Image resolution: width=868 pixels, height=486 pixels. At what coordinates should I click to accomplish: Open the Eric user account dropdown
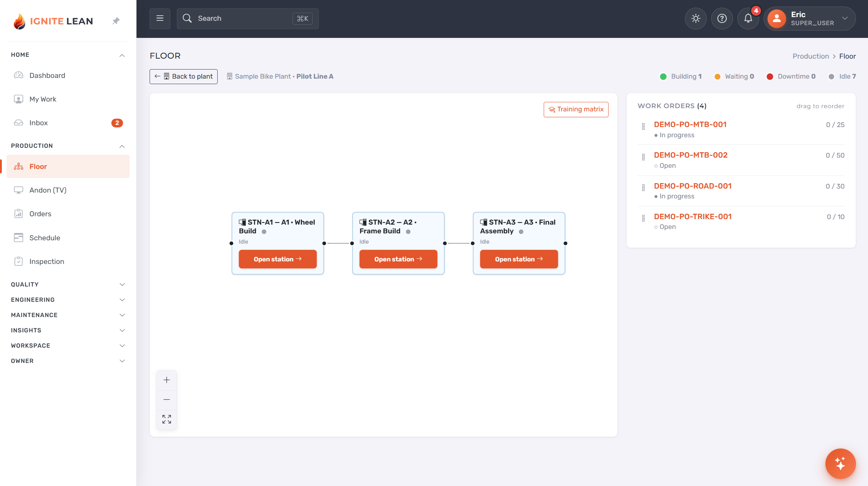click(810, 18)
